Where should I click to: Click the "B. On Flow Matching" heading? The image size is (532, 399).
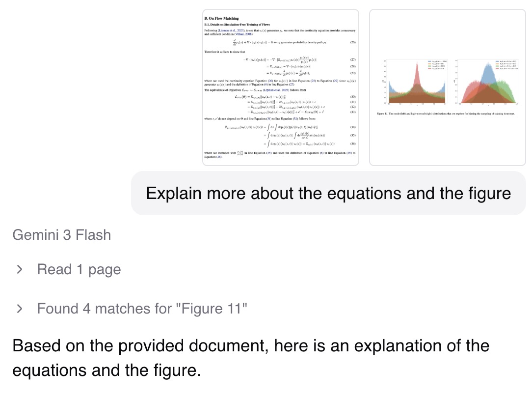coord(221,19)
